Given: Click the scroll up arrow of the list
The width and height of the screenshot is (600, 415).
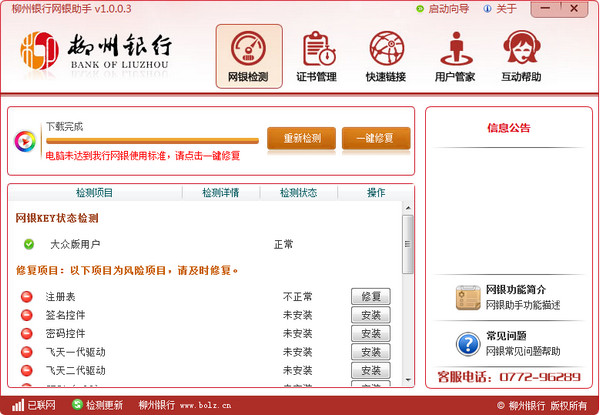Looking at the screenshot, I should [408, 208].
